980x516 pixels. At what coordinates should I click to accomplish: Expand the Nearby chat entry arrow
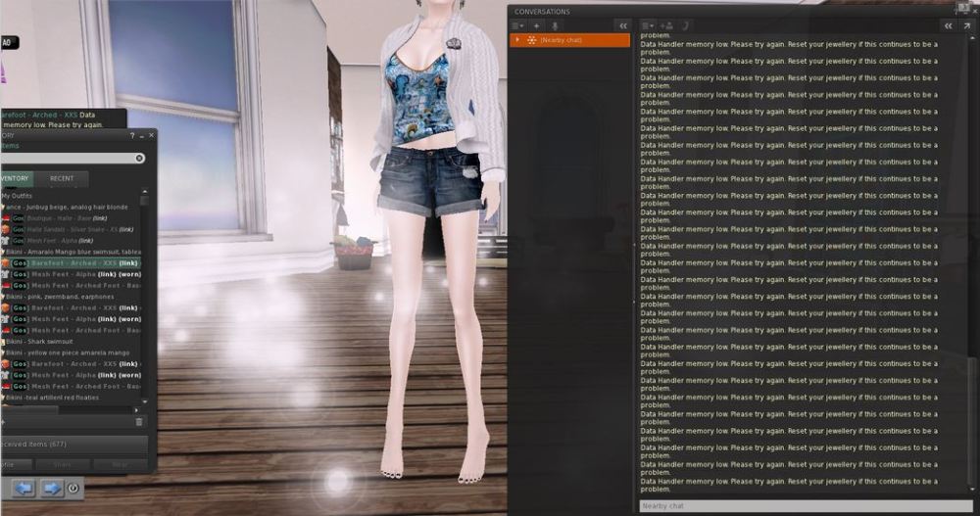516,40
